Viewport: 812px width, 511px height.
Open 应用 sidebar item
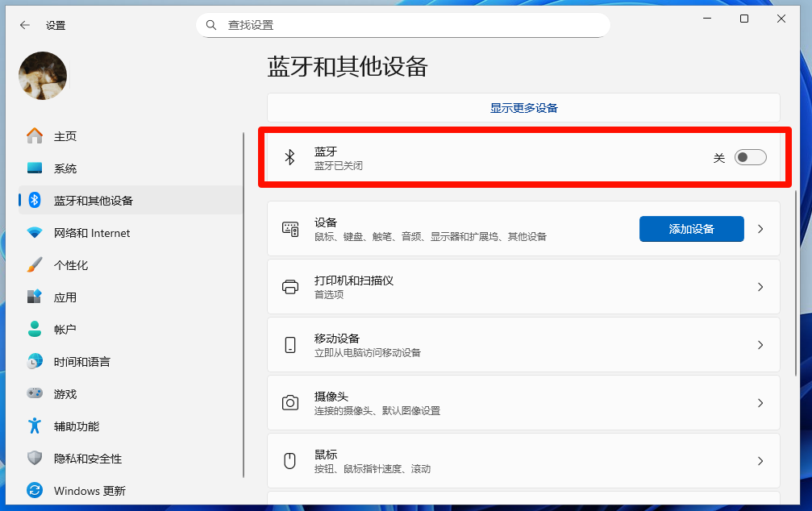click(x=131, y=297)
